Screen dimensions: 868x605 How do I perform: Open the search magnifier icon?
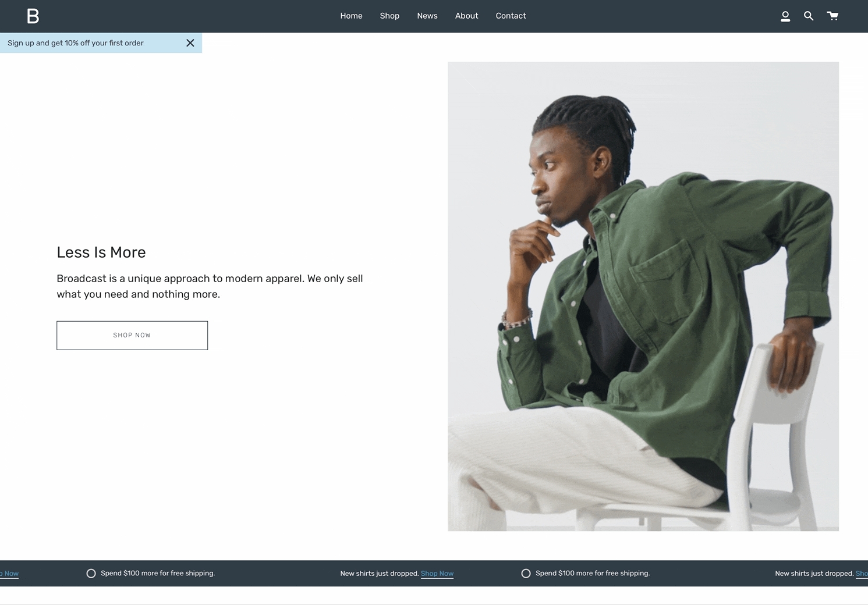[x=809, y=16]
